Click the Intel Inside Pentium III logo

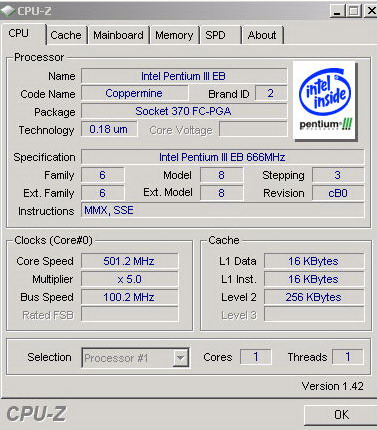pyautogui.click(x=325, y=100)
